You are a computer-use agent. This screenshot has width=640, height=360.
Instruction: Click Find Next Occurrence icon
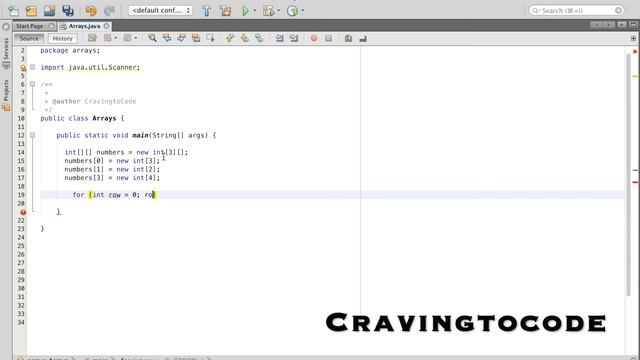point(181,38)
